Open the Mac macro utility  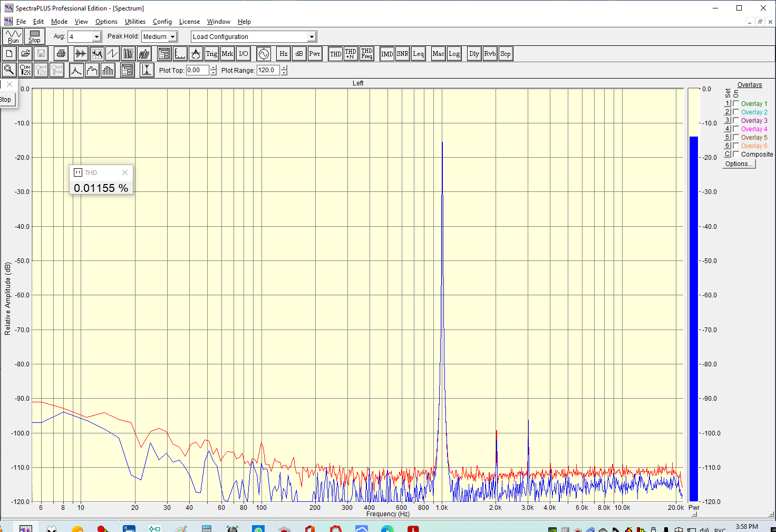pos(438,54)
